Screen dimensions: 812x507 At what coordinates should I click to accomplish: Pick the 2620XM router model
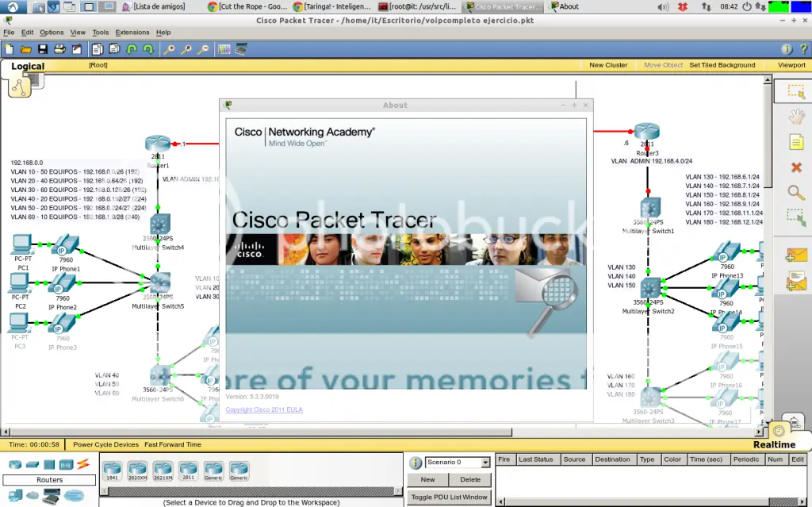click(137, 471)
